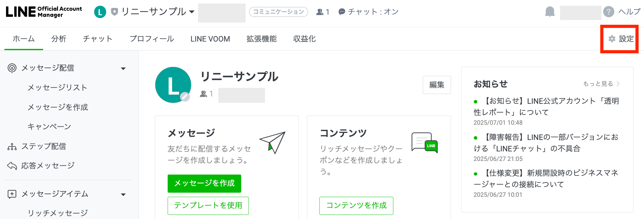Collapse the メッセージアイテム sidebar section
644x219 pixels.
pos(123,194)
